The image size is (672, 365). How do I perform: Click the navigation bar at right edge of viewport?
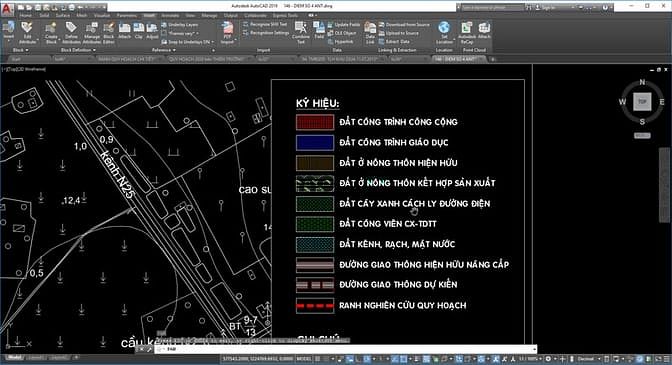[x=664, y=185]
